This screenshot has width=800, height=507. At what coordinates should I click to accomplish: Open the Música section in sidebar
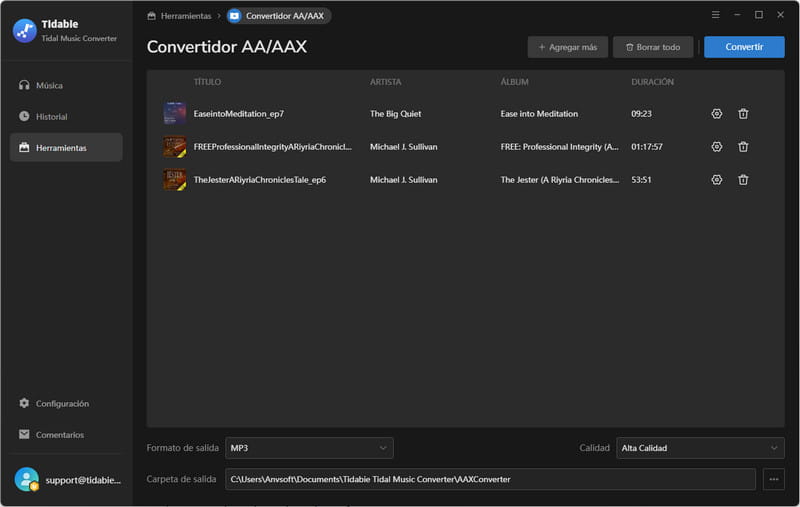(66, 85)
